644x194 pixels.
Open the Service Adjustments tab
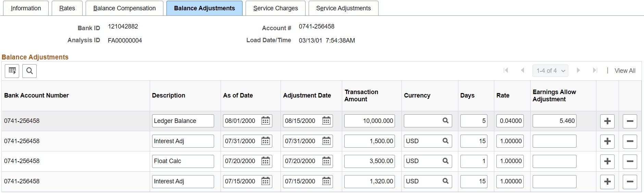point(343,8)
